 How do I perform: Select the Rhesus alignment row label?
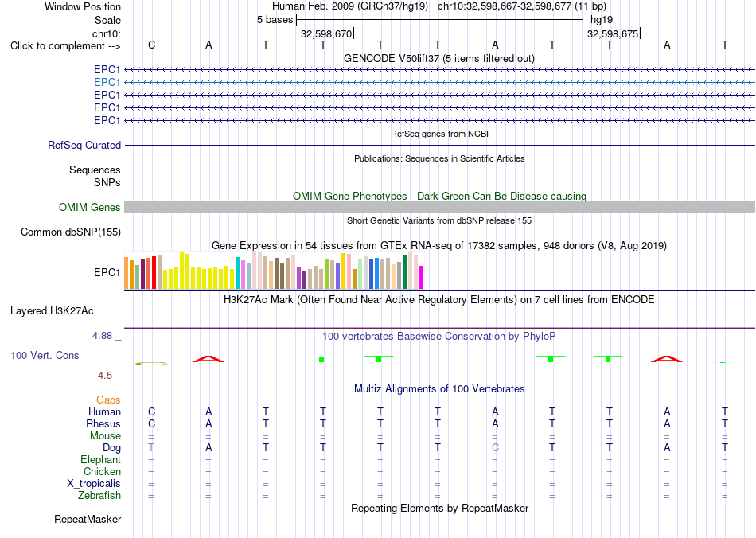pyautogui.click(x=103, y=423)
